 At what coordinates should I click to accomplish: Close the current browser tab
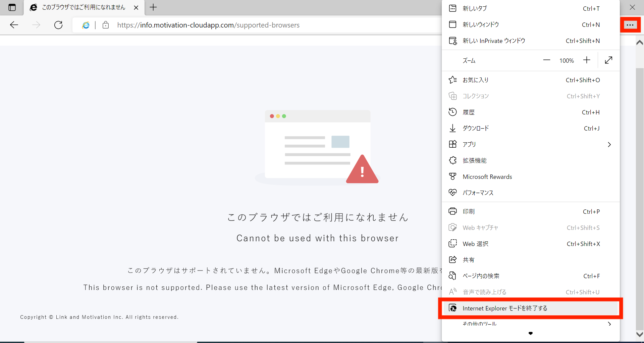tap(136, 7)
